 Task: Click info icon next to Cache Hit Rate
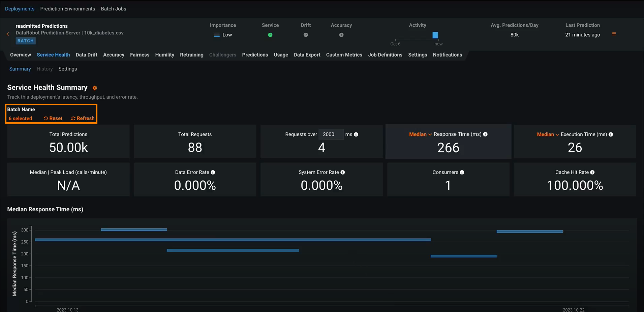[x=592, y=173]
